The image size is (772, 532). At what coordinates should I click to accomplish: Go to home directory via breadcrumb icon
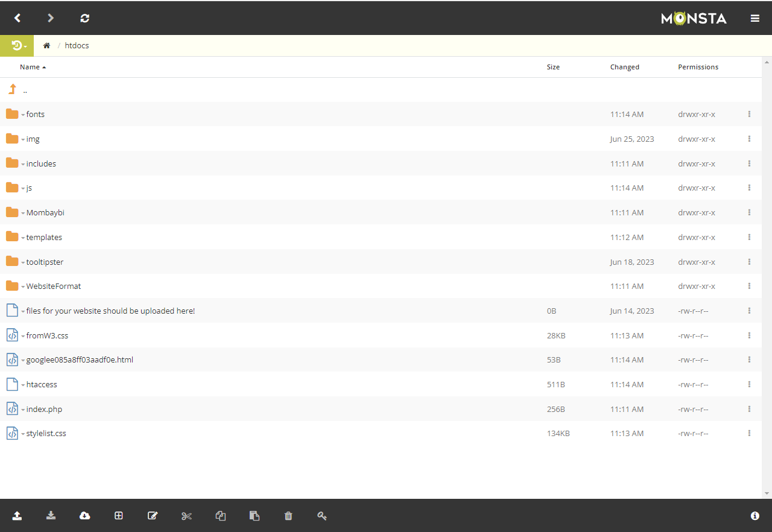[46, 46]
